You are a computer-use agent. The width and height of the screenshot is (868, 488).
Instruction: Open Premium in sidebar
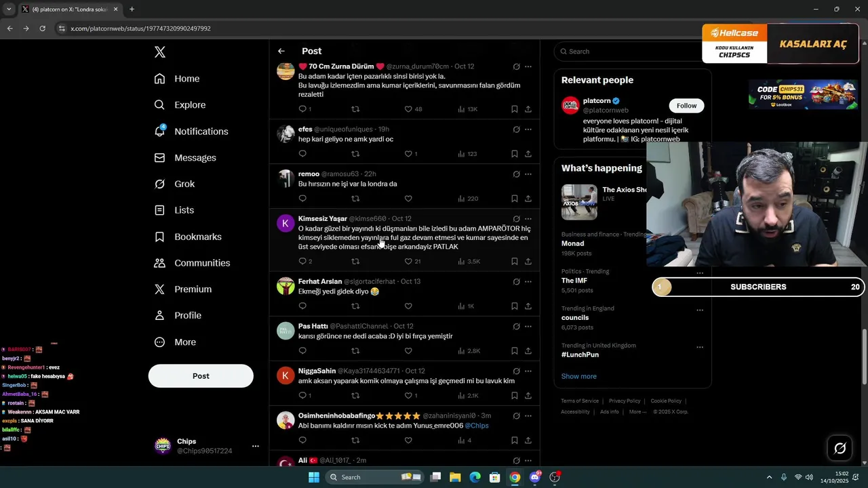183,289
